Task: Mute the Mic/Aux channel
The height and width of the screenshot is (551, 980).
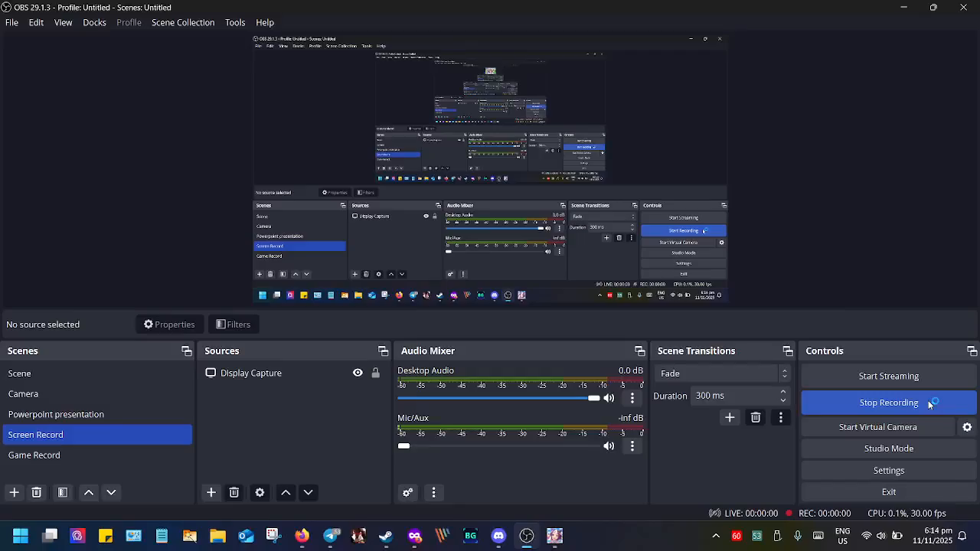Action: (609, 446)
